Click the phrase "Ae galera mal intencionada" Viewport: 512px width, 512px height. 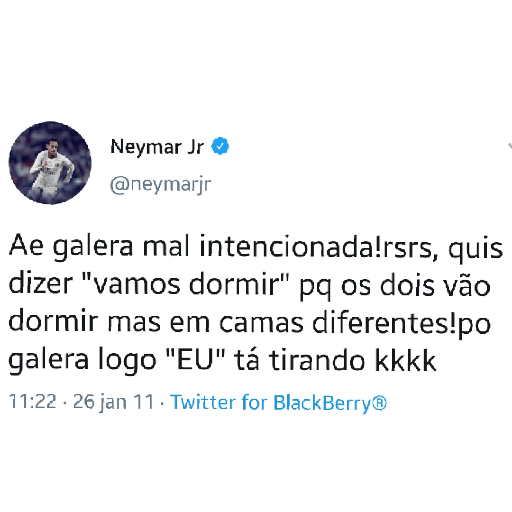(x=192, y=247)
